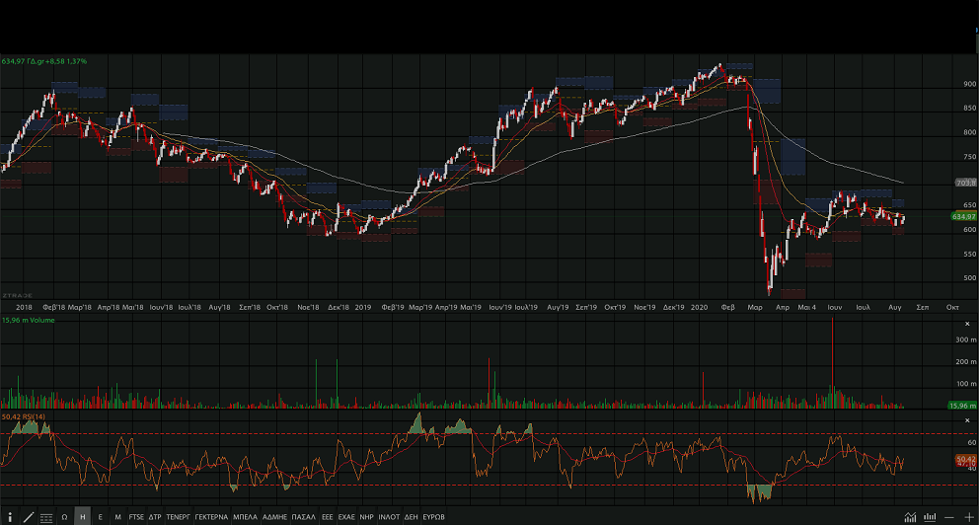Switch to the Ω timeframe
The height and width of the screenshot is (525, 980).
64,517
